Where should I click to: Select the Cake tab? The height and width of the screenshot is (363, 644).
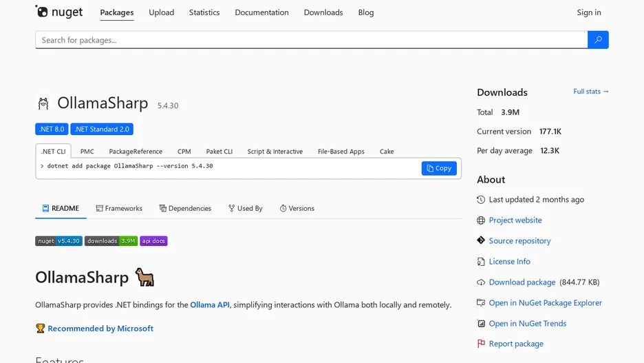click(x=387, y=152)
